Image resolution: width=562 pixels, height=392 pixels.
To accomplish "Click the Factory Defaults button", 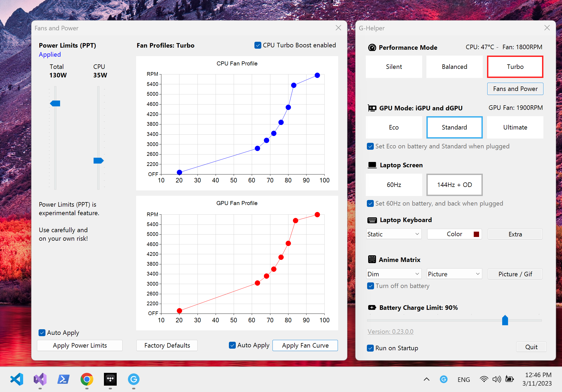I will point(167,345).
